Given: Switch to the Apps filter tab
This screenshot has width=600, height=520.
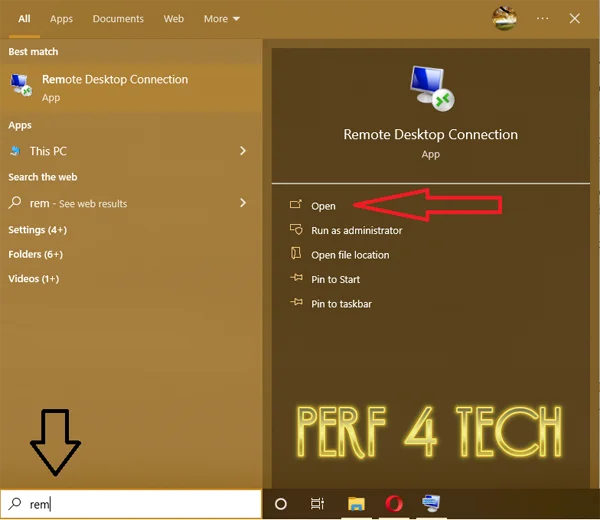Looking at the screenshot, I should tap(61, 19).
